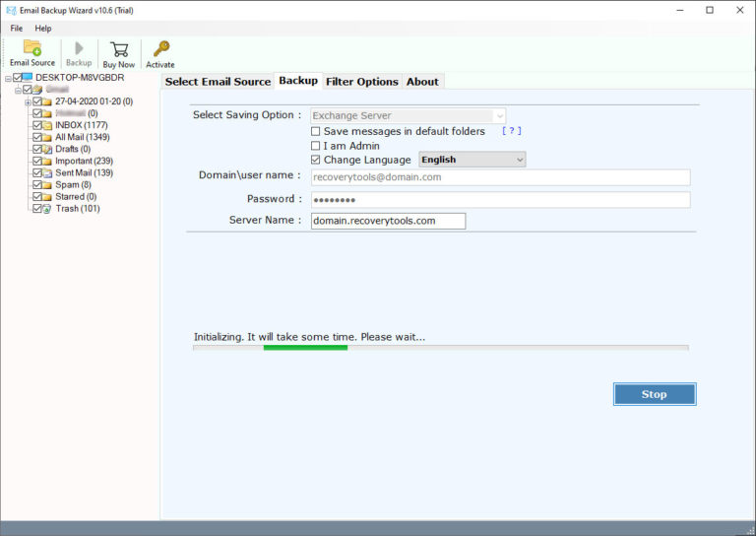Screen dimensions: 756x536
Task: Uncheck the All Mail (1349) checkbox
Action: [37, 137]
